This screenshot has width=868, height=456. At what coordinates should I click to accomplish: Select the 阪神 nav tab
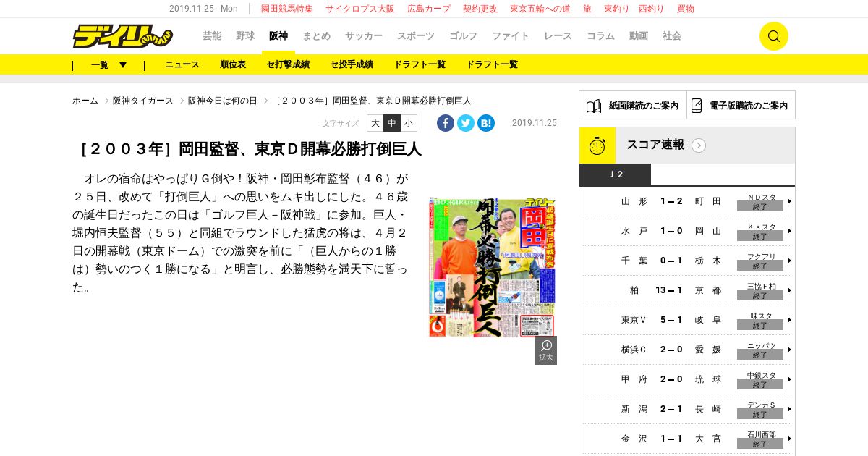click(x=278, y=36)
